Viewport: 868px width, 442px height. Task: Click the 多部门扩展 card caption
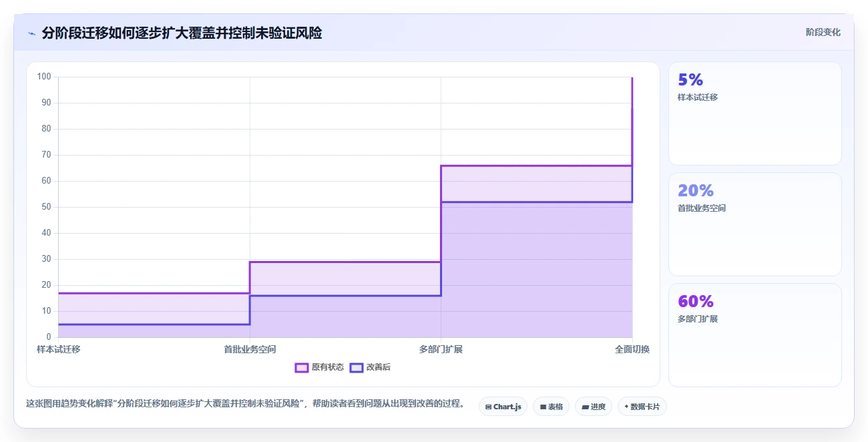tap(698, 319)
